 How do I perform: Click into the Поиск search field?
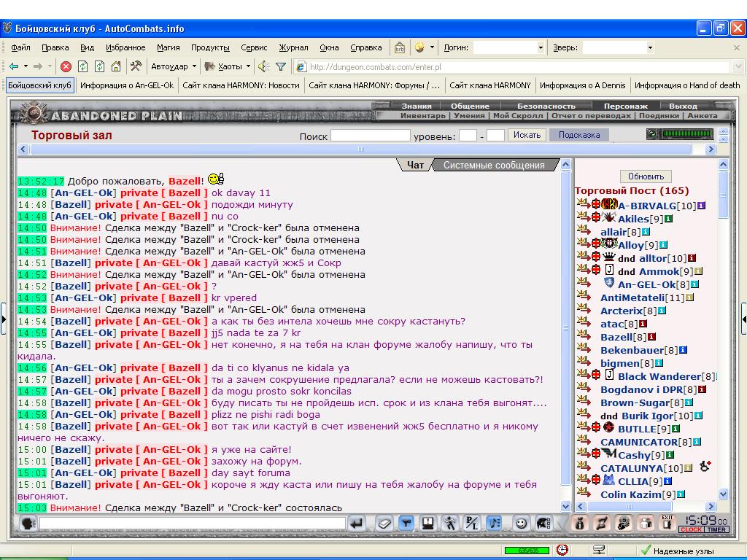[x=370, y=136]
